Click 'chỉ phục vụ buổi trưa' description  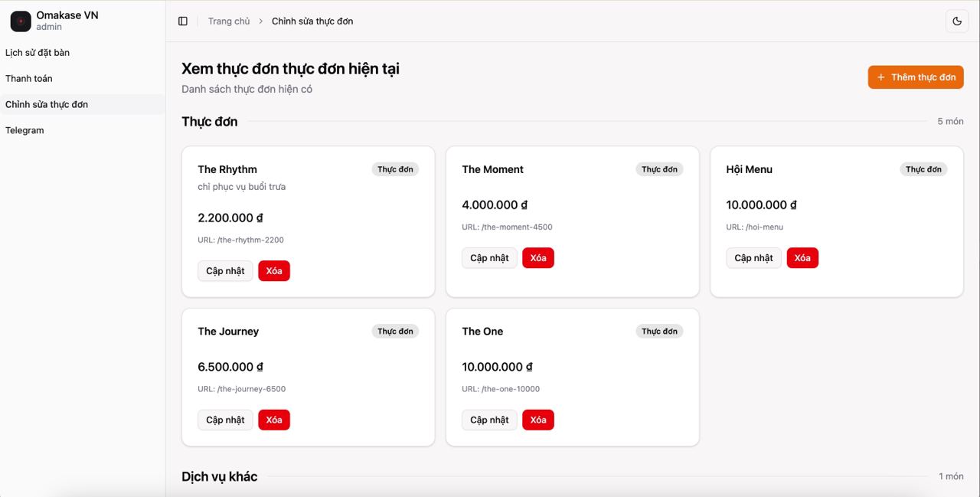point(242,187)
